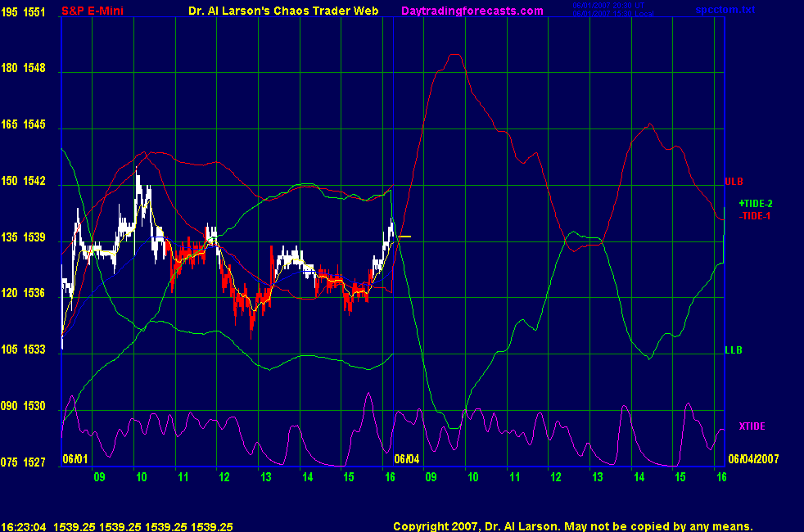Viewport: 804px width, 532px height.
Task: Click hour label '15' of the 06/04 session
Action: point(680,477)
